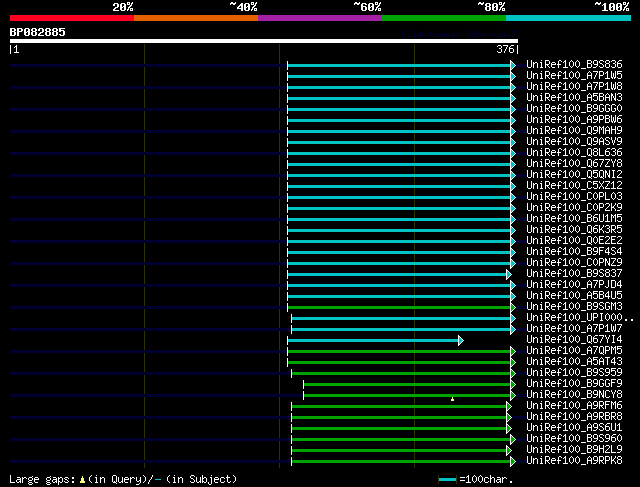Click the UniRef100_C0PNZ9 label
The height and width of the screenshot is (487, 640).
tap(574, 263)
